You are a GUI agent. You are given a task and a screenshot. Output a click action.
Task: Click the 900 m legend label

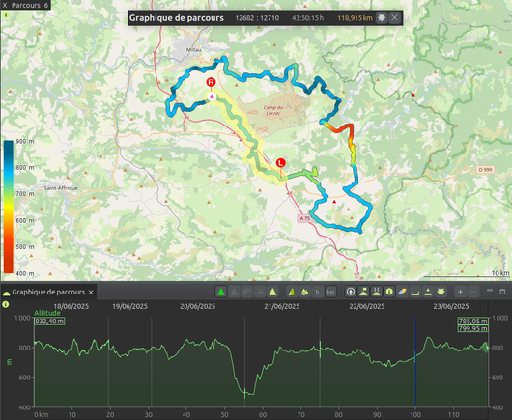point(25,141)
